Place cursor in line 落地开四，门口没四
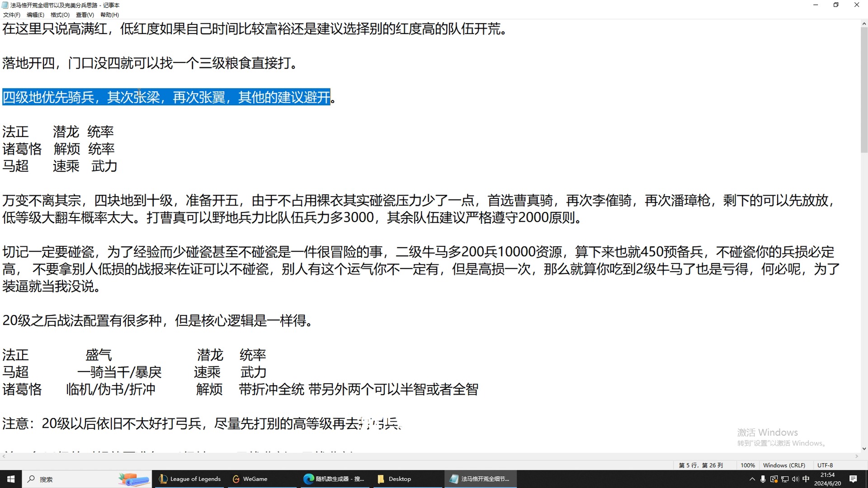 150,63
